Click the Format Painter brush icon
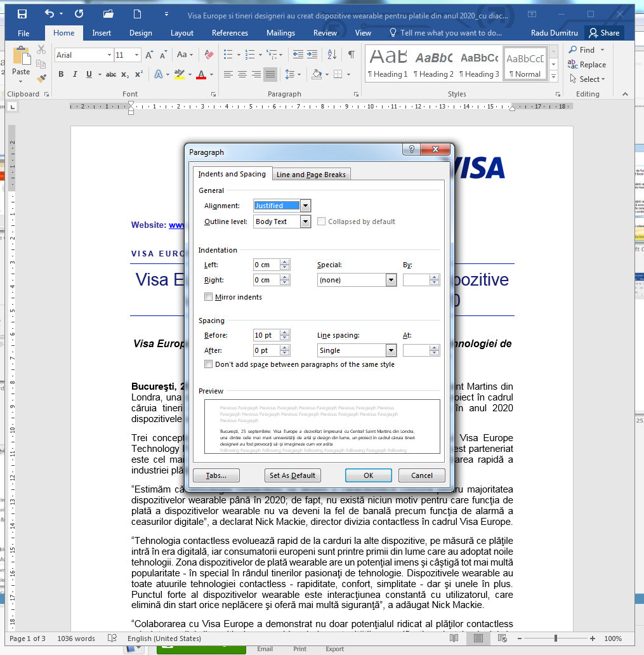 pyautogui.click(x=41, y=78)
